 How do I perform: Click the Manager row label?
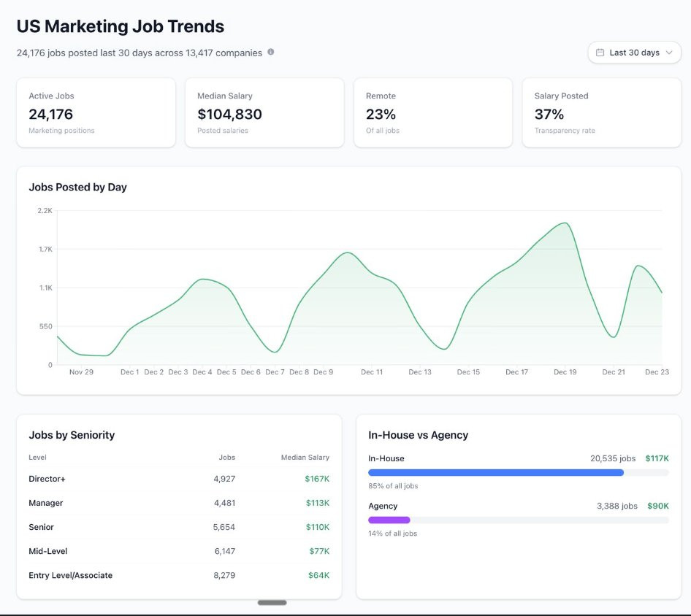point(46,503)
